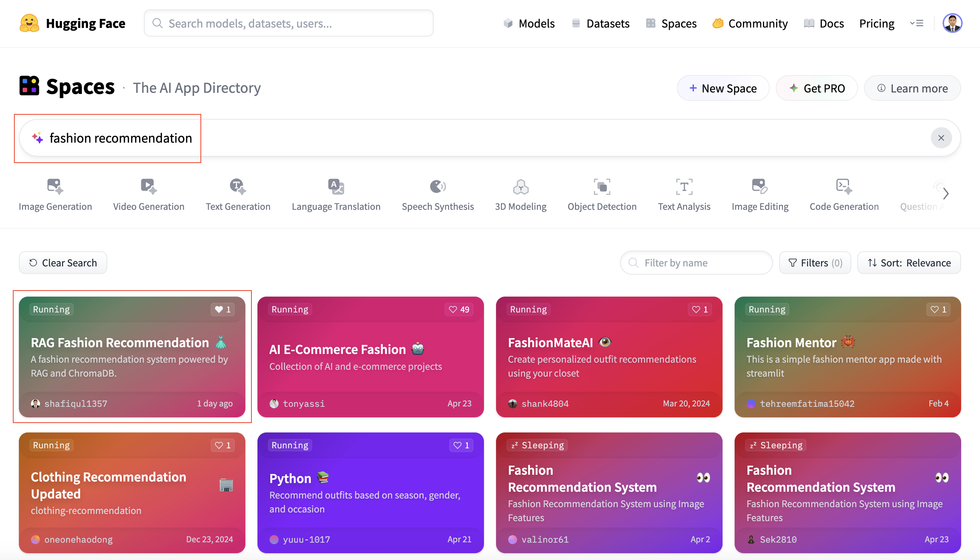Like the RAG Fashion Recommendation space
Screen dimensions: 980x560
[223, 309]
